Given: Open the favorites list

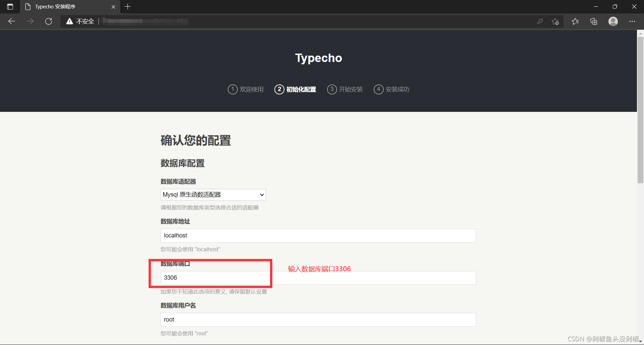Looking at the screenshot, I should pos(575,21).
